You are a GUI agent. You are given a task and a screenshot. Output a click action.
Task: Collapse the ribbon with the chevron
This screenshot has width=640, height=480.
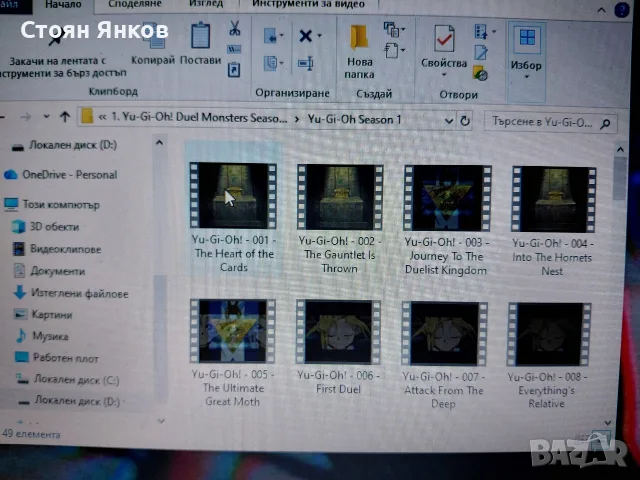coord(601,10)
